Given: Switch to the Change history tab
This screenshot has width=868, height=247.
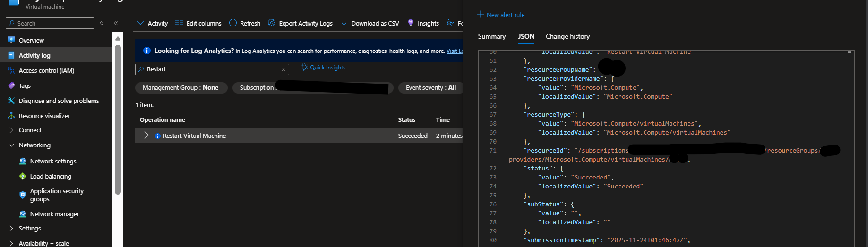Looking at the screenshot, I should click(x=567, y=37).
